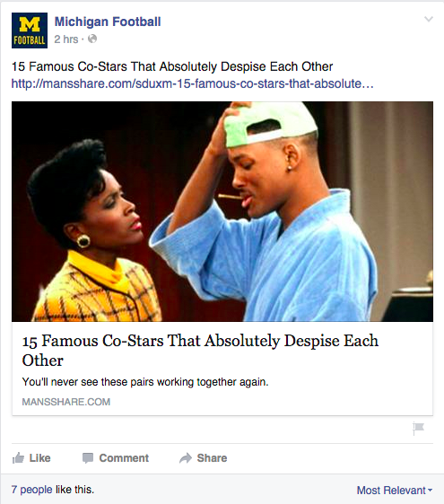Click the Share arrow icon
This screenshot has width=444, height=504.
coord(186,457)
